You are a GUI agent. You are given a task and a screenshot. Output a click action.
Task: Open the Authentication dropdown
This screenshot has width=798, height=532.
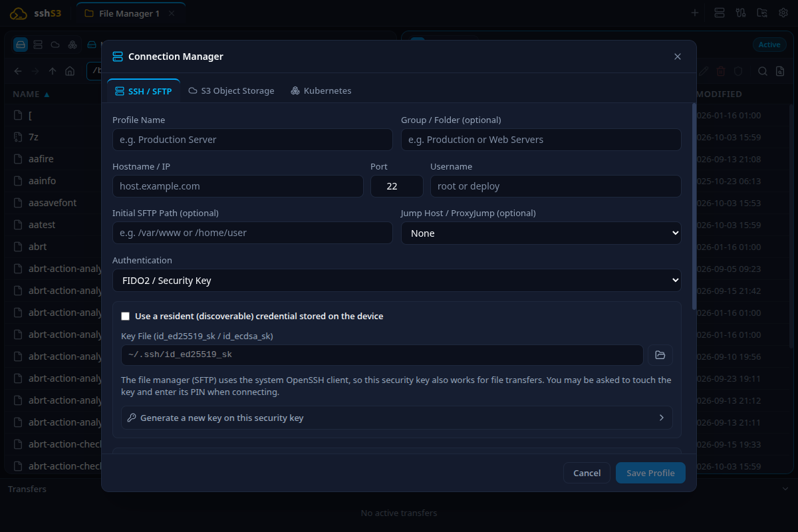[396, 281]
